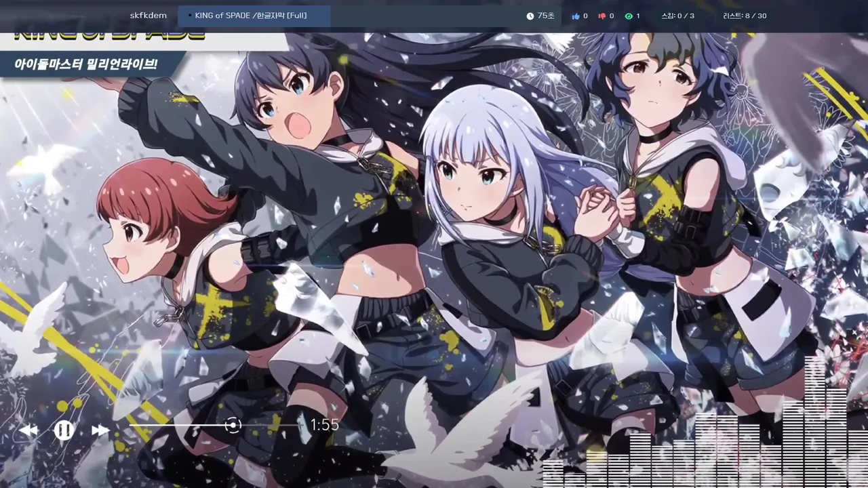Click the playback progress slider handle
The width and height of the screenshot is (868, 488).
tap(233, 425)
